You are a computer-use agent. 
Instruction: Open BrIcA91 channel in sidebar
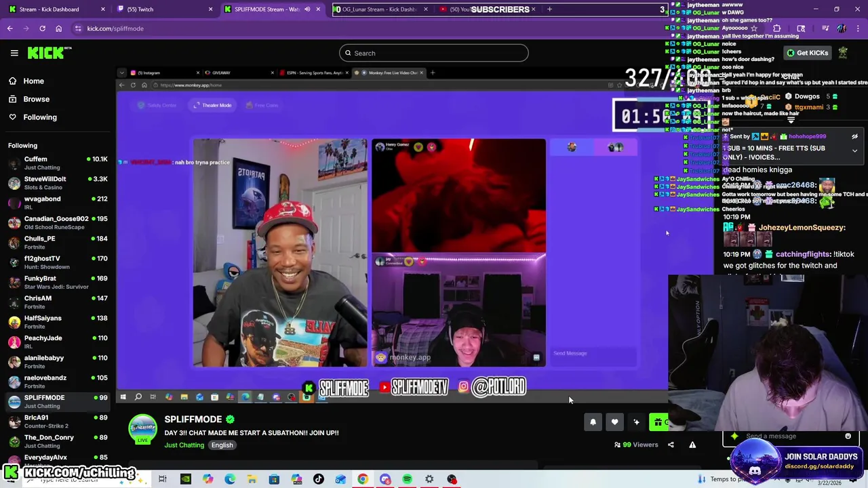click(57, 422)
